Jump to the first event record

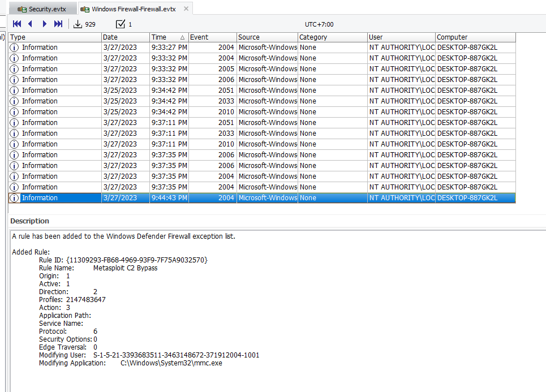click(x=16, y=24)
